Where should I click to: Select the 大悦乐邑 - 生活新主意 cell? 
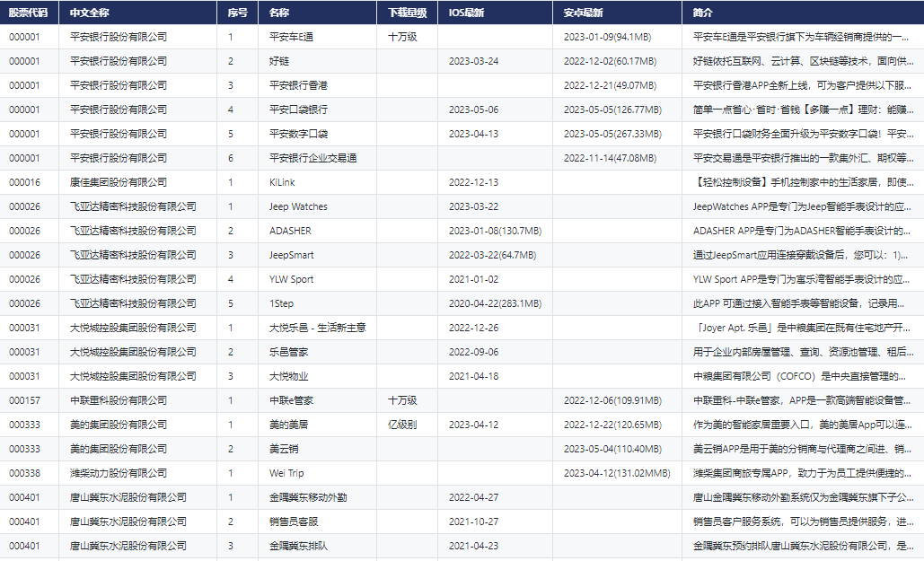[x=318, y=327]
